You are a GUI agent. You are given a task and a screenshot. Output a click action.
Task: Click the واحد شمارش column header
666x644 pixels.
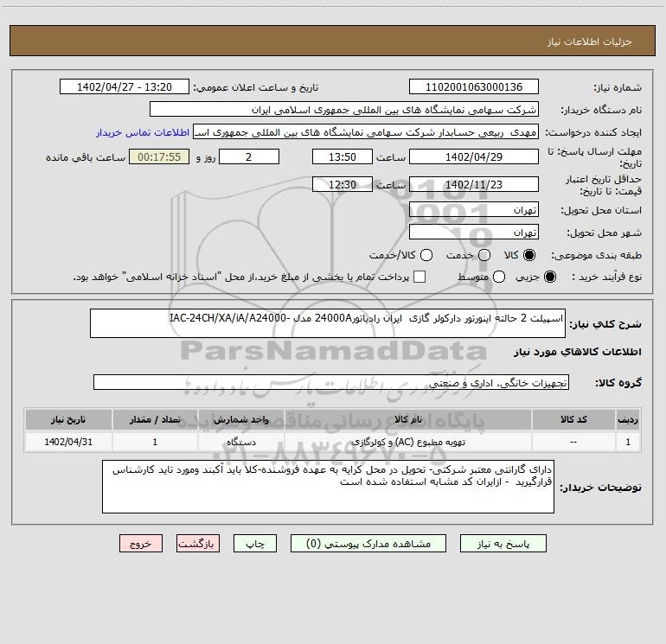point(240,419)
